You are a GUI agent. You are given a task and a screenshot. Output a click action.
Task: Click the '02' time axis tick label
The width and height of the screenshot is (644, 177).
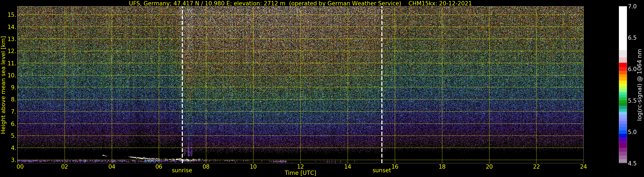tap(65, 167)
